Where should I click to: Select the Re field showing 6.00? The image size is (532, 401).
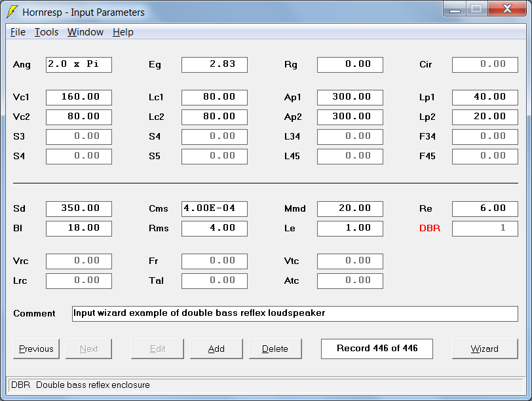click(x=485, y=208)
